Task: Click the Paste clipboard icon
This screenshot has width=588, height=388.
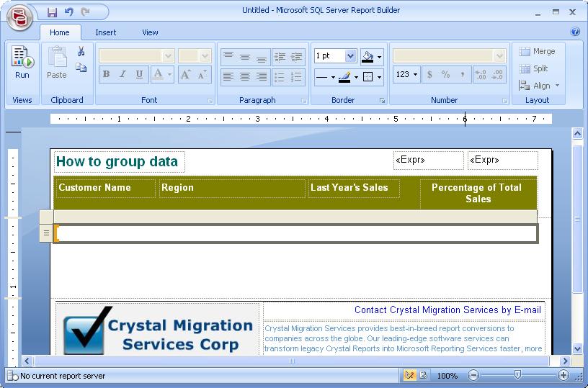Action: coord(57,58)
